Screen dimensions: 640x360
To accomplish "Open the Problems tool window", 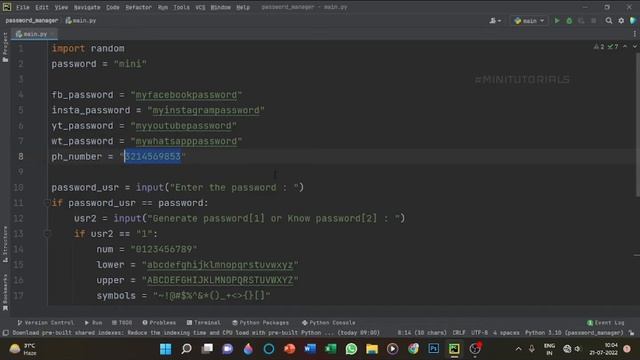I will click(159, 322).
